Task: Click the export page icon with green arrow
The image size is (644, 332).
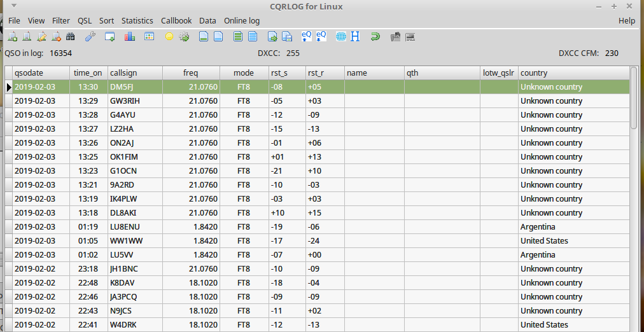Action: [x=273, y=37]
